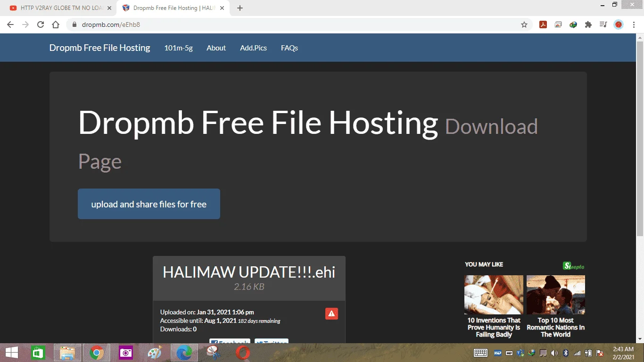The width and height of the screenshot is (644, 362).
Task: Click the green Steepto ad logo
Action: point(574,266)
